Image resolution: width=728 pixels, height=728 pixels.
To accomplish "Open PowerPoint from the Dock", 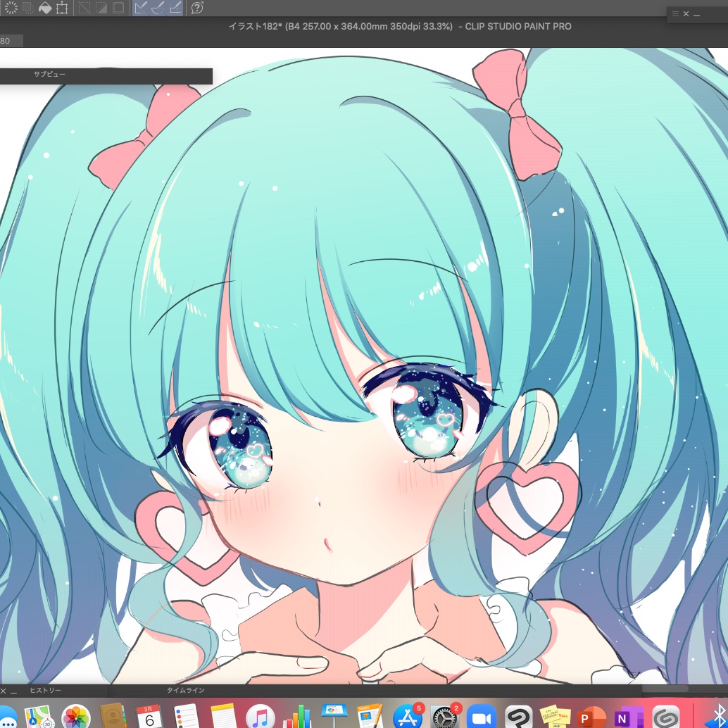I will (x=591, y=717).
